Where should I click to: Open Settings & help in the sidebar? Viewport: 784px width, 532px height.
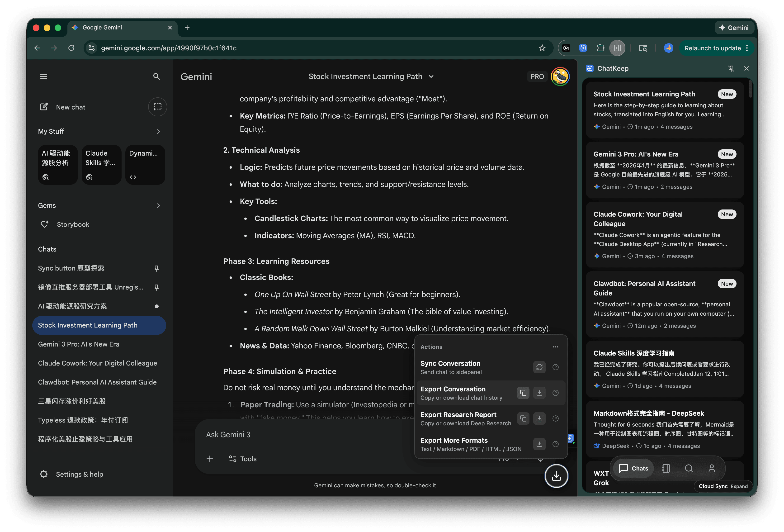pos(79,474)
